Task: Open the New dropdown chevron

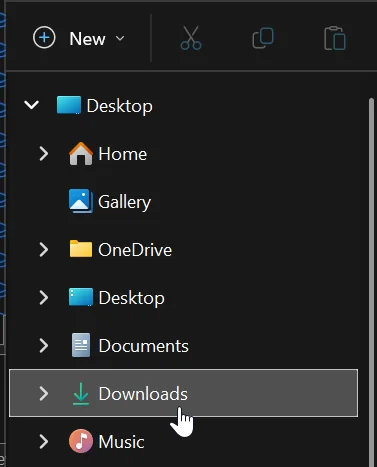Action: [120, 38]
